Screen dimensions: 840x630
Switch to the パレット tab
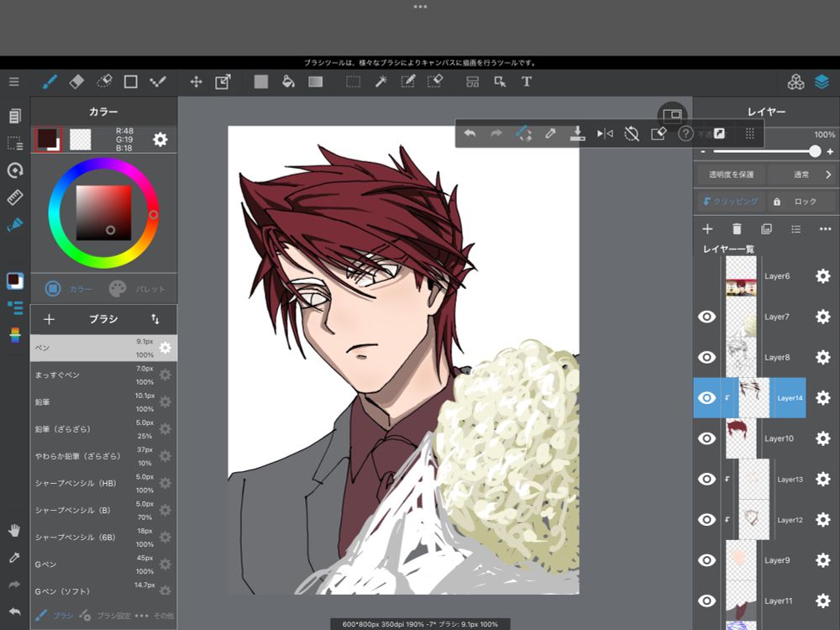(x=138, y=289)
